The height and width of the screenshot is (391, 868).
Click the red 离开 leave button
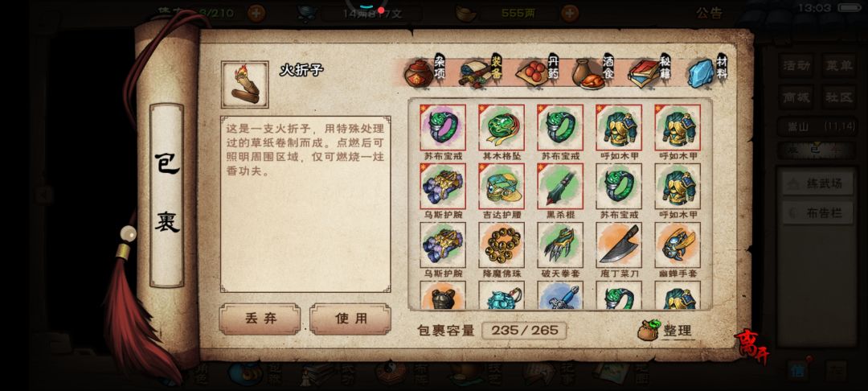751,348
